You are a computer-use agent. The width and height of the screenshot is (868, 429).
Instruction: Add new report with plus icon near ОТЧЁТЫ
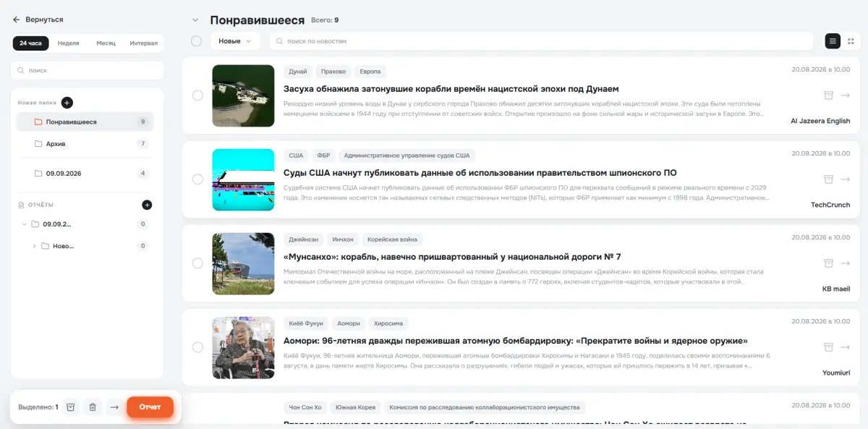(x=147, y=205)
